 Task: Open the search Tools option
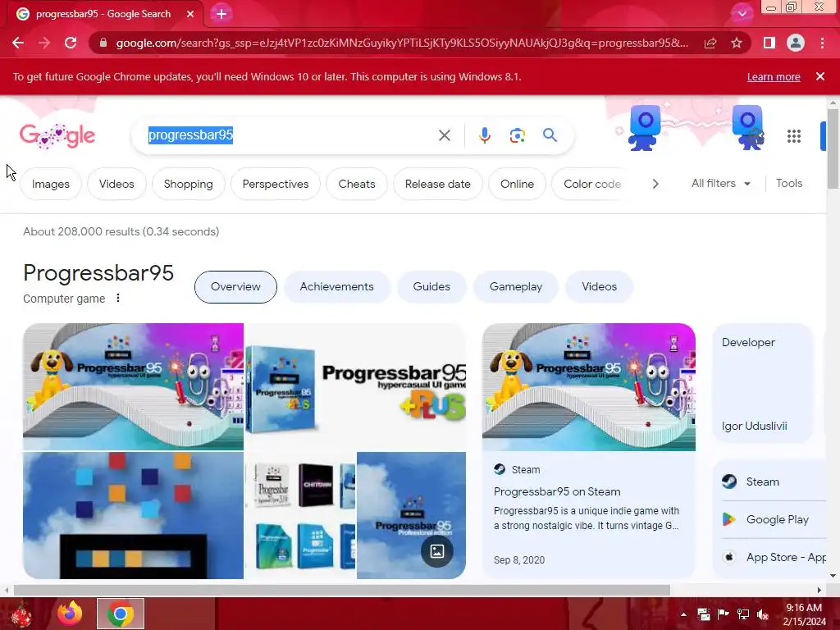click(789, 183)
